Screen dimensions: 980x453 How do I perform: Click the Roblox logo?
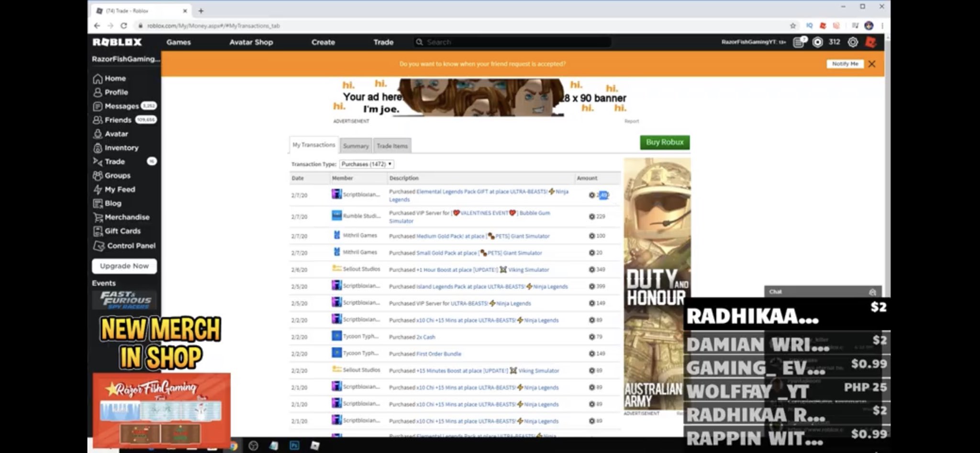pyautogui.click(x=117, y=42)
